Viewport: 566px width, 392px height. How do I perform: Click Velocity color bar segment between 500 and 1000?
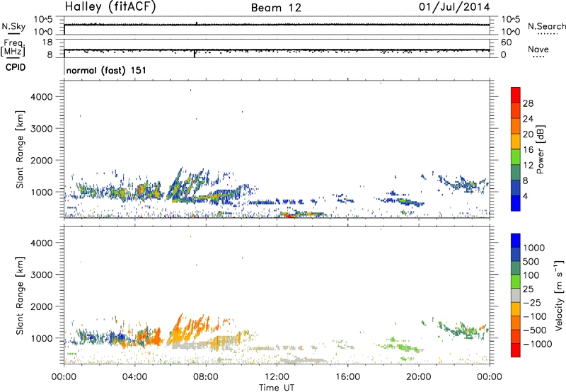coord(516,254)
